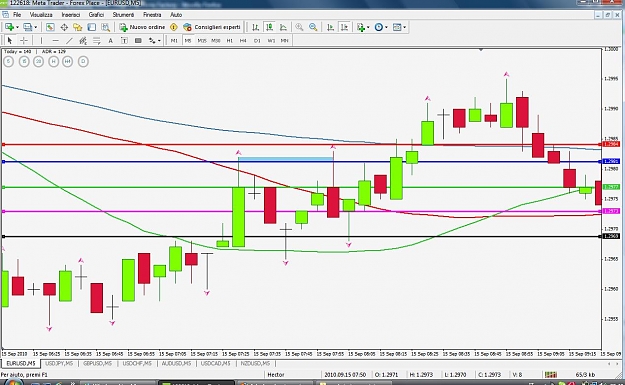Click the chart button labeled D
625x385 pixels.
coord(83,61)
